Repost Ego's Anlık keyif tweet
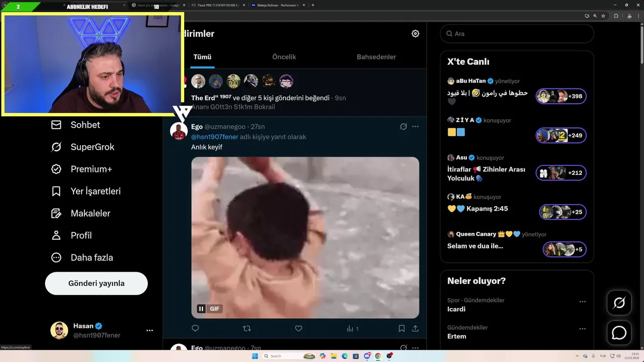Image resolution: width=644 pixels, height=362 pixels. (247, 328)
